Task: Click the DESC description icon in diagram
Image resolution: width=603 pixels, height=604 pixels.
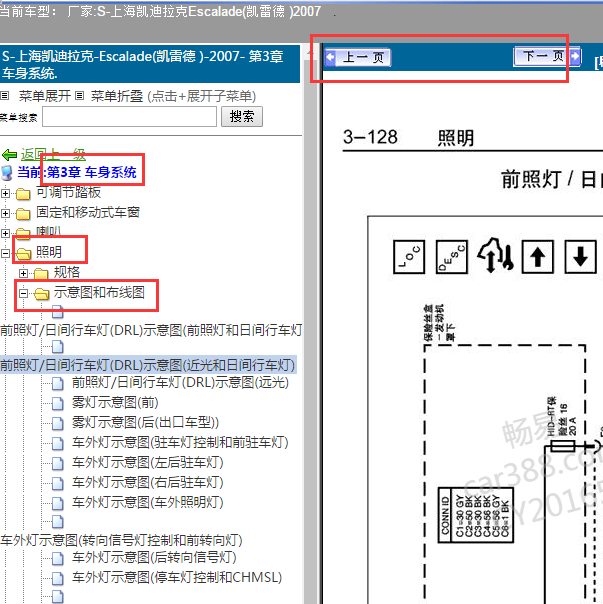Action: coord(452,257)
